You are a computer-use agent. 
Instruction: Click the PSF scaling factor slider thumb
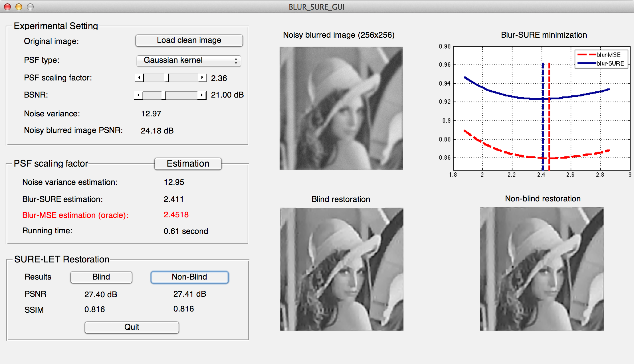pyautogui.click(x=167, y=78)
